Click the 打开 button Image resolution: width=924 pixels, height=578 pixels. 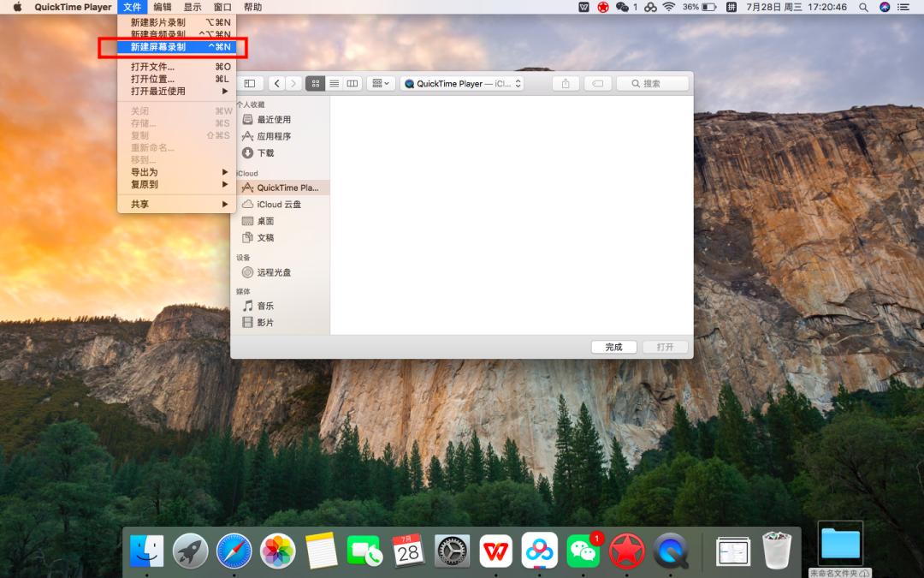point(665,347)
